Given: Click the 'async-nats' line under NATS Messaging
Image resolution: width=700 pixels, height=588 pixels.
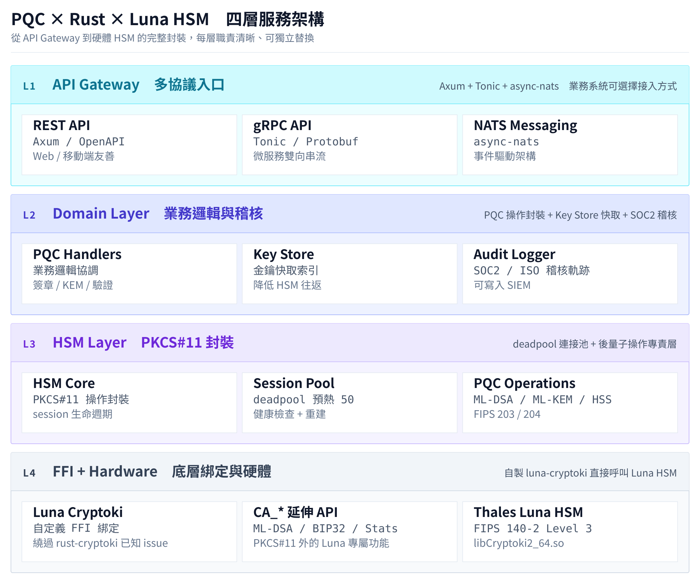Looking at the screenshot, I should point(506,142).
